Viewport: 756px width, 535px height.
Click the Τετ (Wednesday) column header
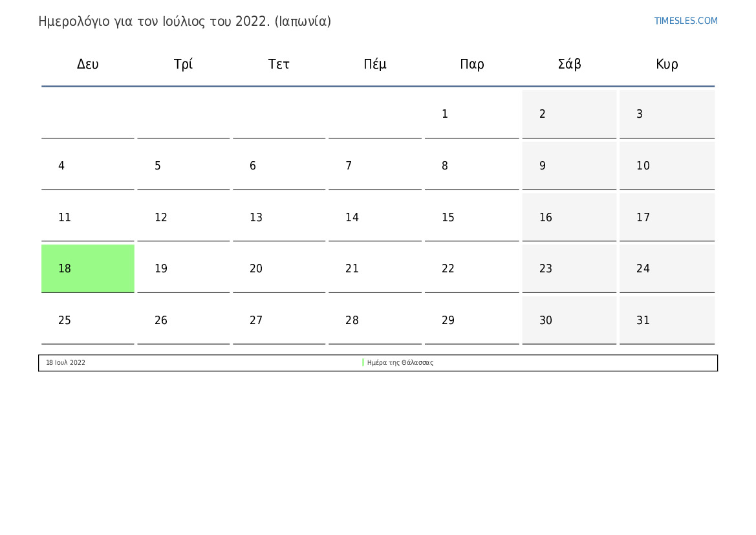click(279, 64)
